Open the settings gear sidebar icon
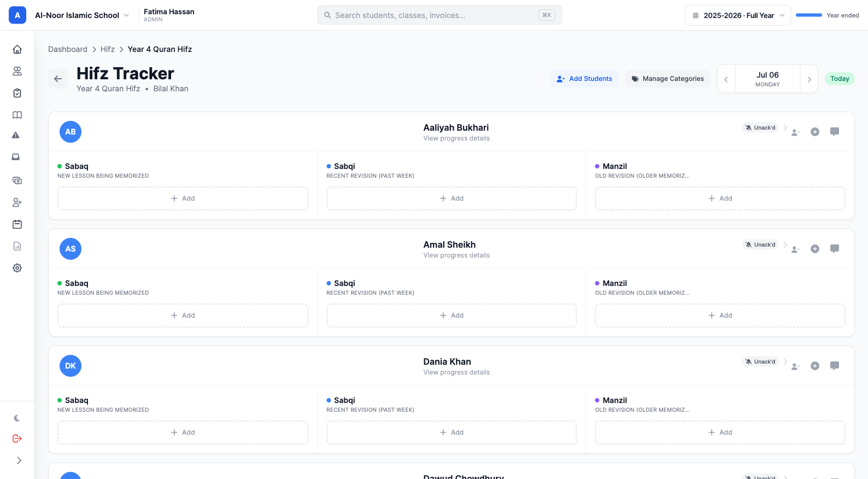The height and width of the screenshot is (479, 868). [17, 268]
